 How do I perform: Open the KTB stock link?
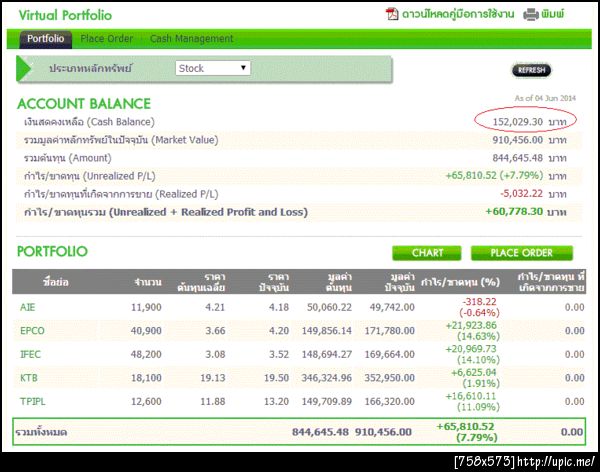(29, 378)
